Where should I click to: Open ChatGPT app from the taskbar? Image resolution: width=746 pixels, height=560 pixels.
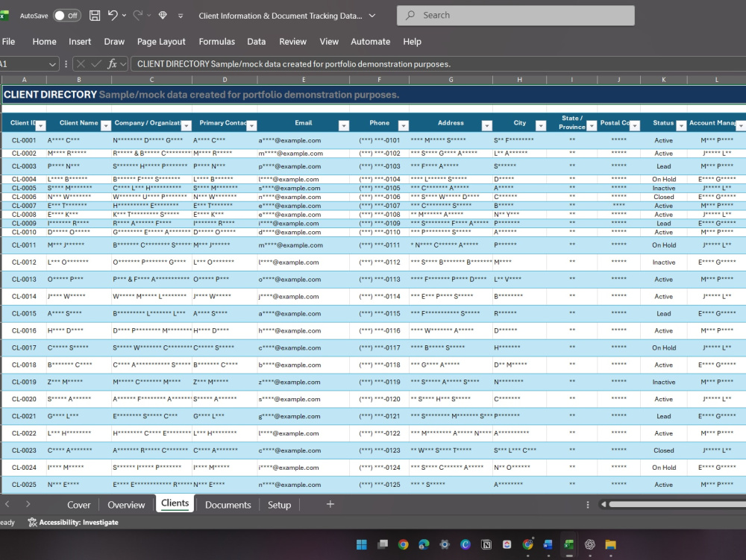[590, 545]
